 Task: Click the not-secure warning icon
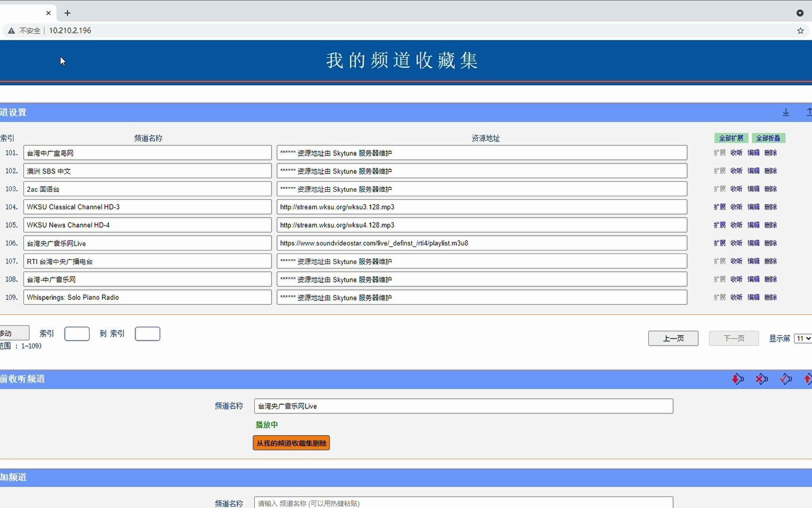tap(11, 30)
